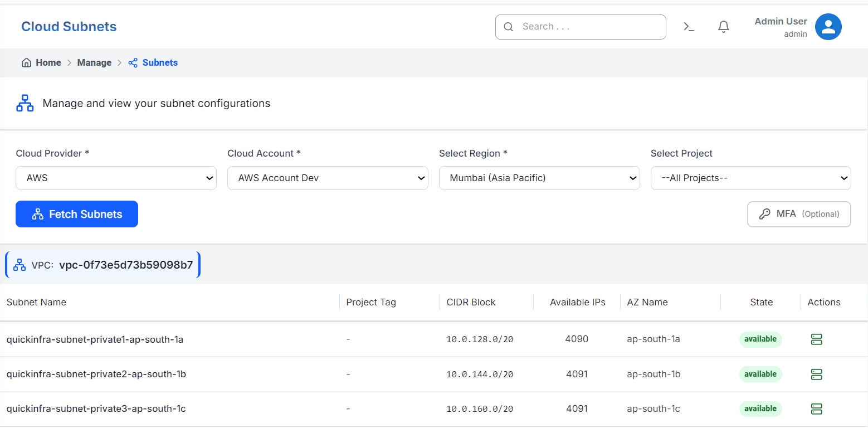This screenshot has width=868, height=428.
Task: Click the MFA (Optional) button
Action: pos(799,214)
